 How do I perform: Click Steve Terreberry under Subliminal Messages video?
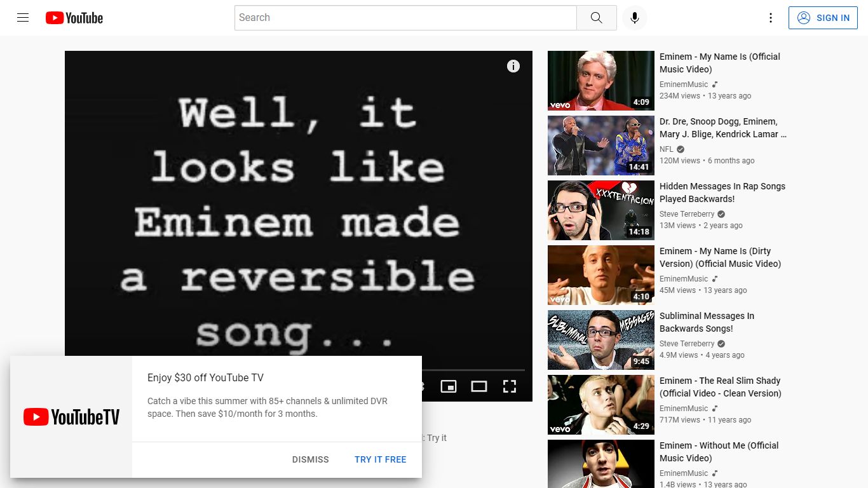[687, 344]
